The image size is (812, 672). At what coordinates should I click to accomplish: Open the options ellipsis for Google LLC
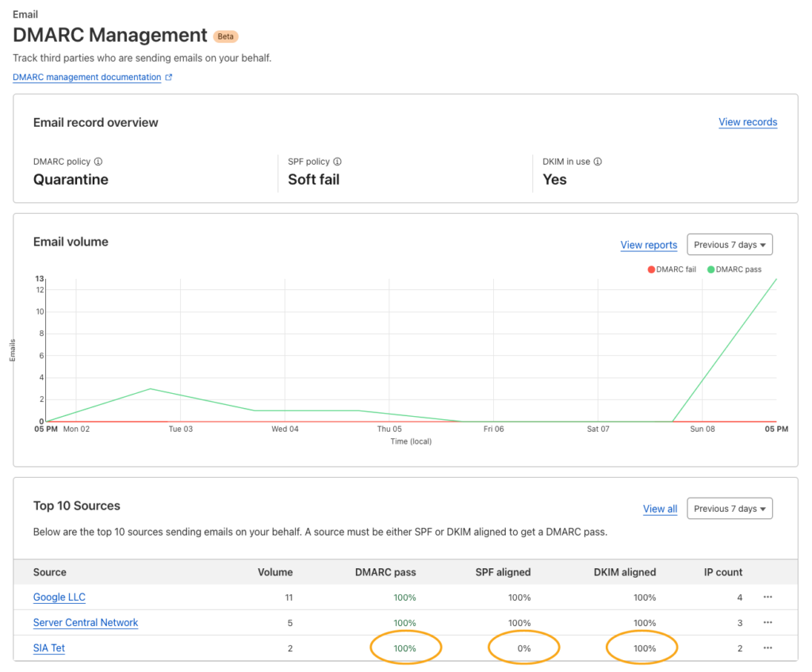[767, 598]
